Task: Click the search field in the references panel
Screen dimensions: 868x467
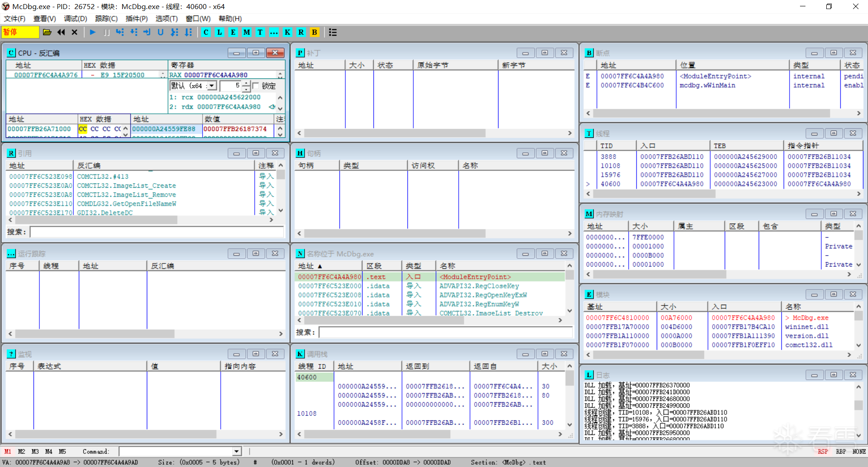Action: coord(157,232)
